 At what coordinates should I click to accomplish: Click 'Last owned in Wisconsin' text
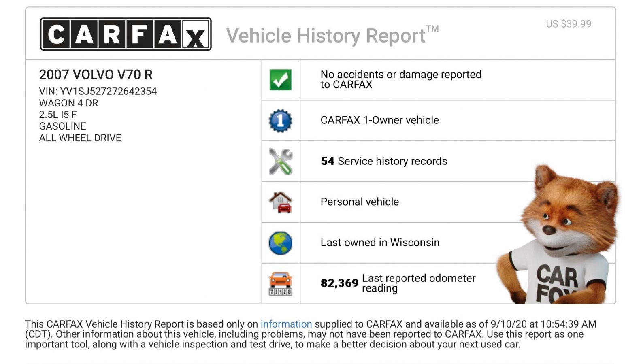[x=380, y=243]
